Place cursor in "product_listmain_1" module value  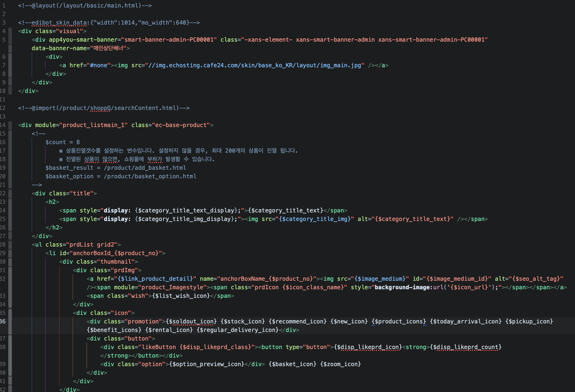94,125
